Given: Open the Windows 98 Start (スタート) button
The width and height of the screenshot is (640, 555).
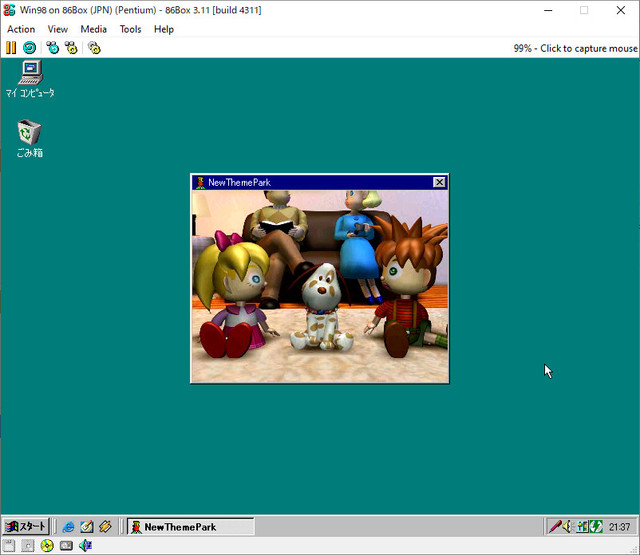Looking at the screenshot, I should tap(25, 526).
